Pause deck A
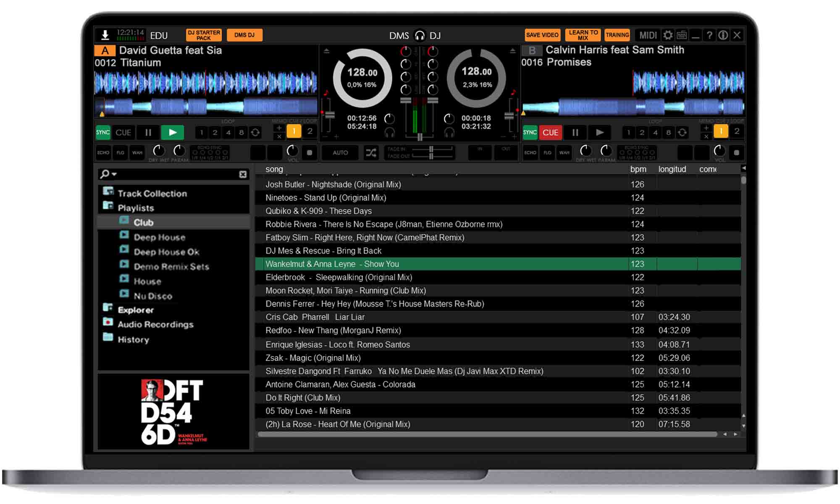840x504 pixels. [148, 132]
